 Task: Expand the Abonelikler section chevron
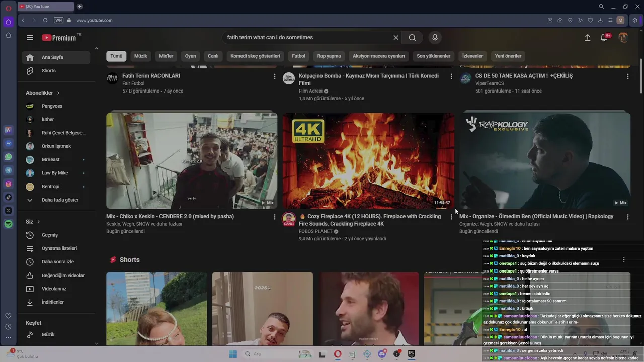58,93
